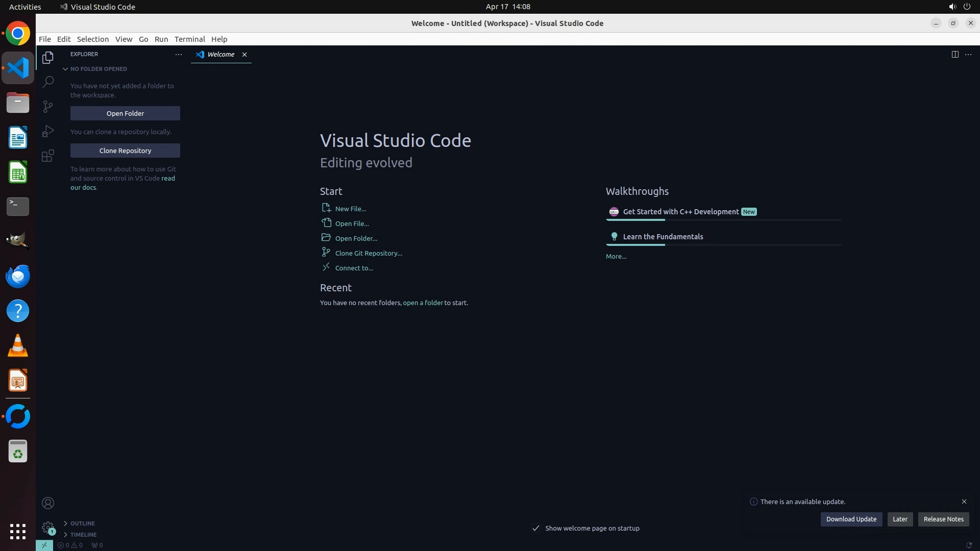Click the notifications bell in status bar
This screenshot has height=551, width=980.
click(x=968, y=545)
